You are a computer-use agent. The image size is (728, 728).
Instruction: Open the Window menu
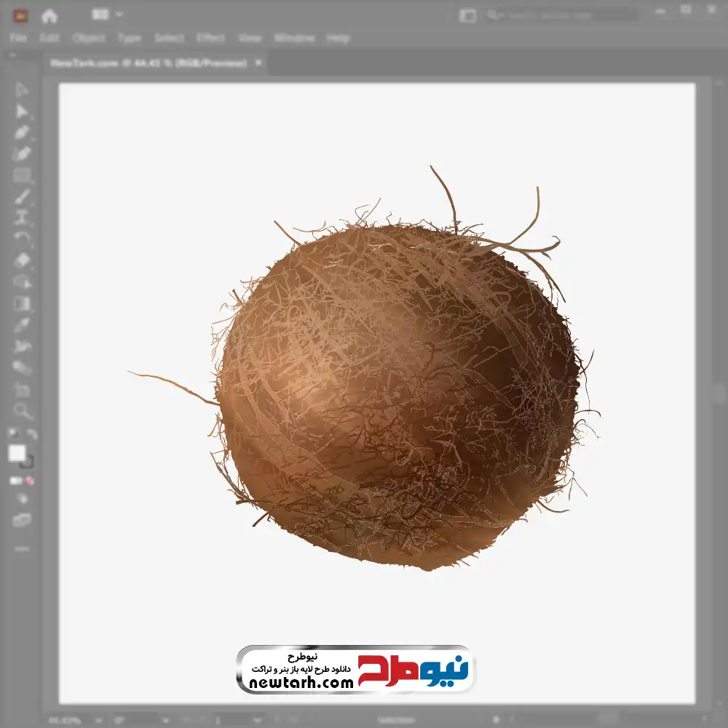tap(294, 38)
